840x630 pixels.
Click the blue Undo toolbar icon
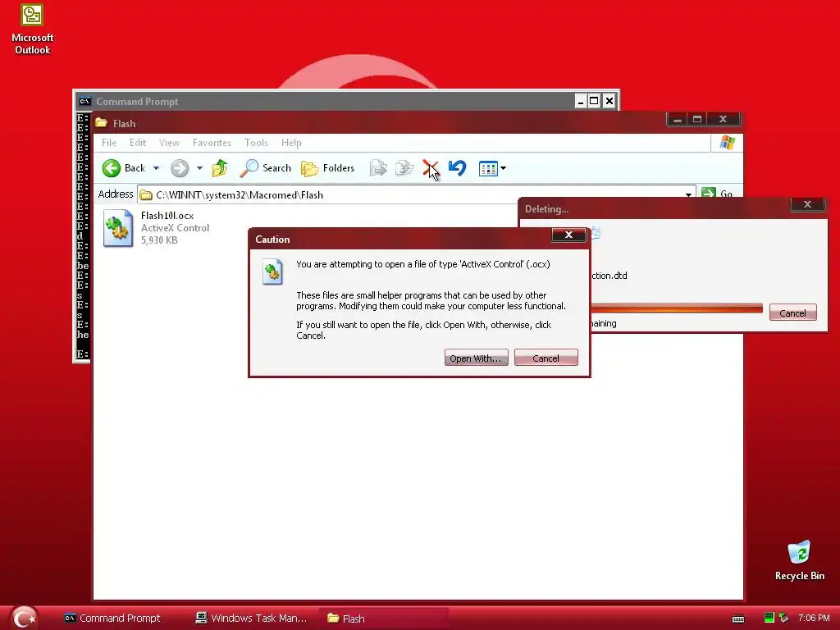pyautogui.click(x=457, y=168)
